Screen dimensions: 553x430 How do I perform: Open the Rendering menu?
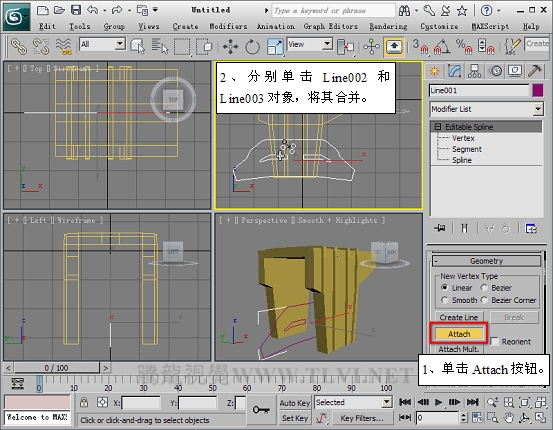(388, 26)
